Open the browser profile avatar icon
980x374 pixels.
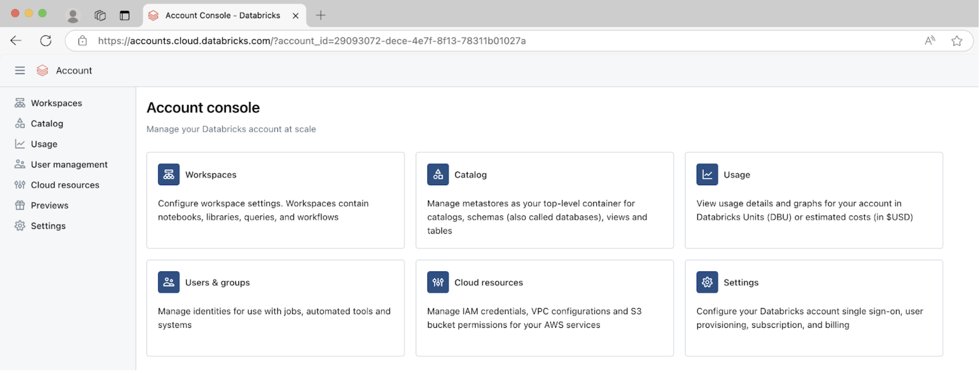click(73, 15)
